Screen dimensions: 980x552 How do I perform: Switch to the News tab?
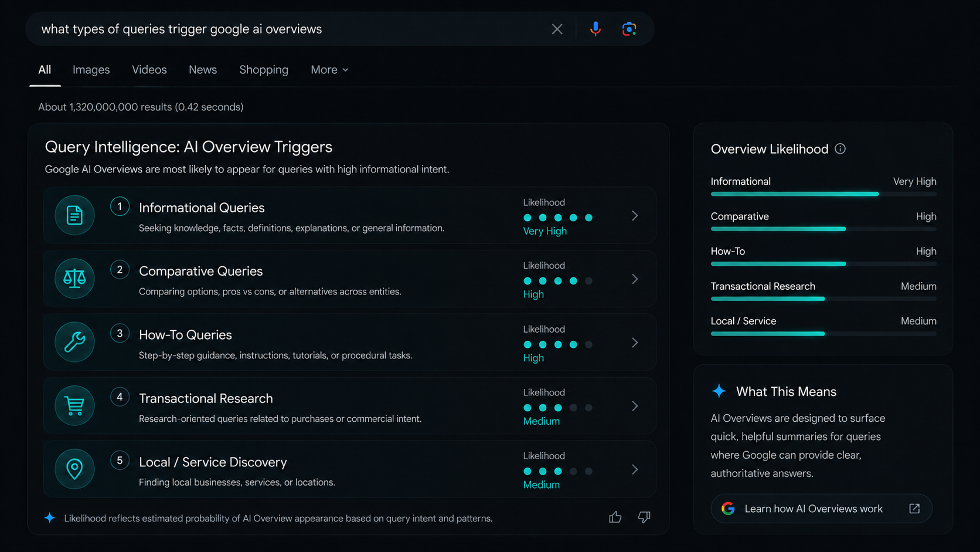click(x=203, y=70)
